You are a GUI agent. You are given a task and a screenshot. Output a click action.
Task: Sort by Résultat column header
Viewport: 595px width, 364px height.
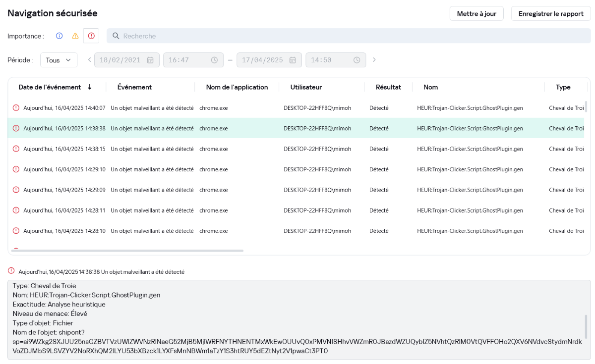click(x=388, y=87)
